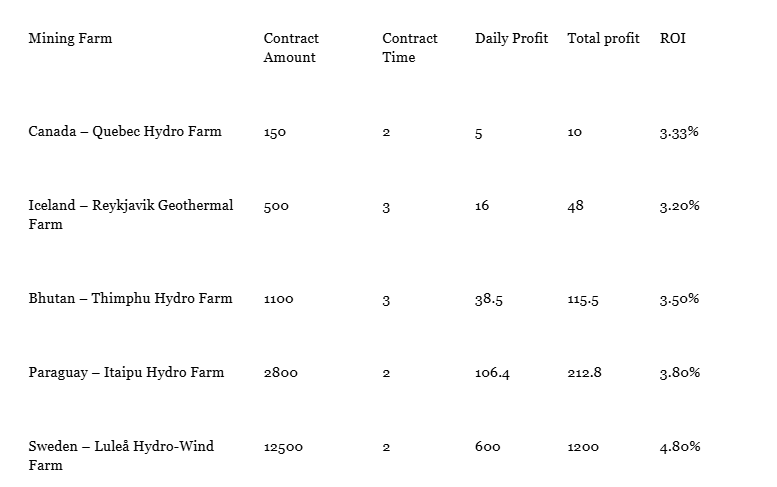Click the Bhutan – Thimphu Hydro Farm name
This screenshot has width=777, height=487.
click(130, 299)
